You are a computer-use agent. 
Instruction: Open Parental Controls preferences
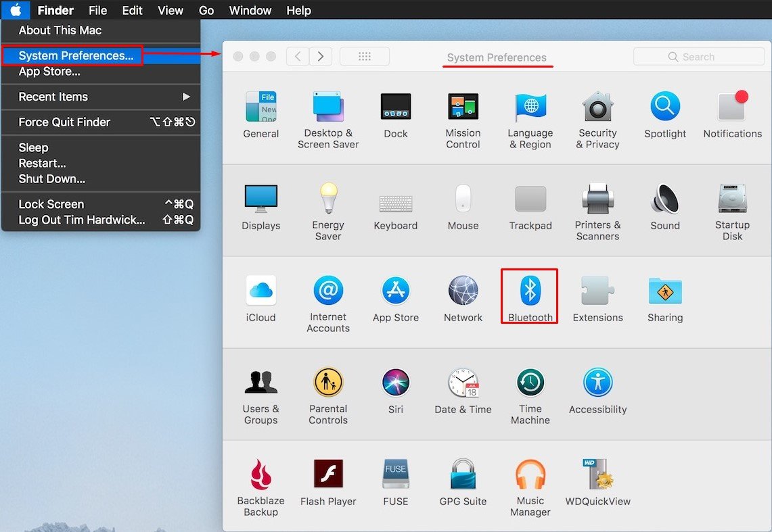[328, 396]
